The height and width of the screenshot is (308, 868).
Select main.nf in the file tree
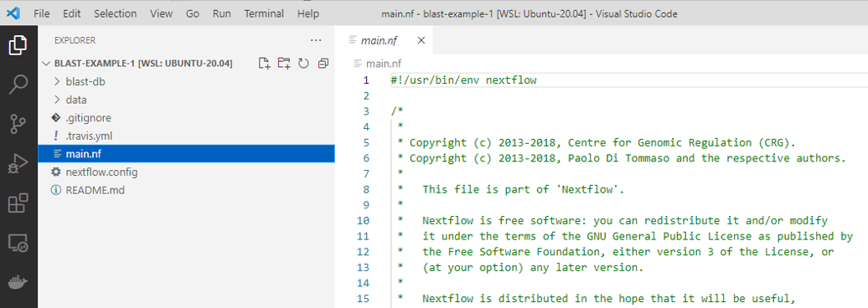(x=186, y=154)
